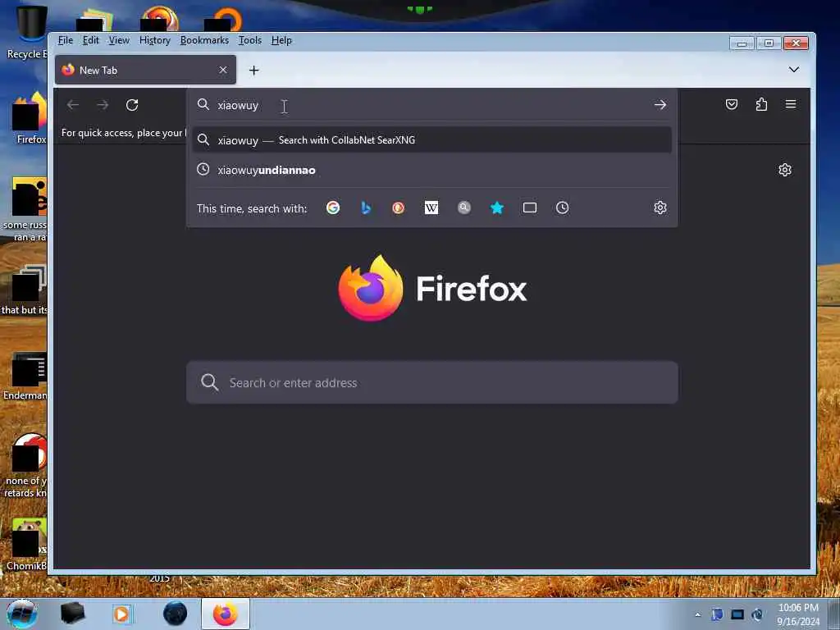Search this time with Google

[333, 208]
